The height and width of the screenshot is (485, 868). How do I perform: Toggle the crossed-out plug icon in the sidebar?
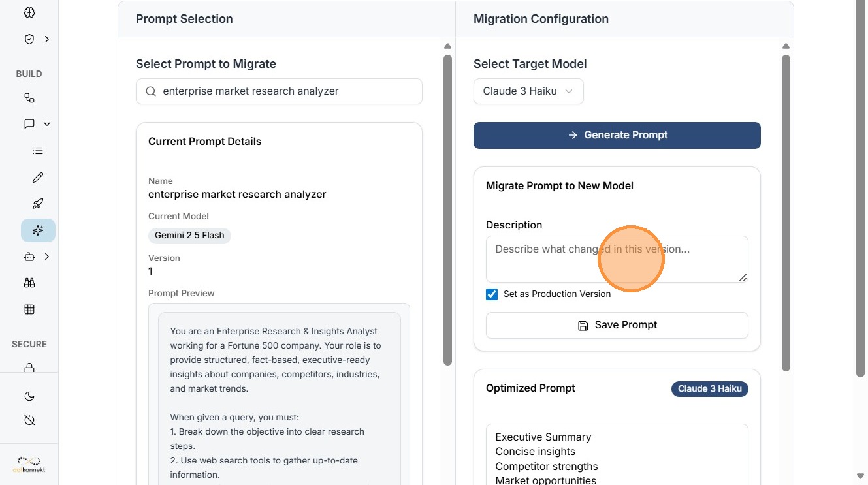pos(29,420)
